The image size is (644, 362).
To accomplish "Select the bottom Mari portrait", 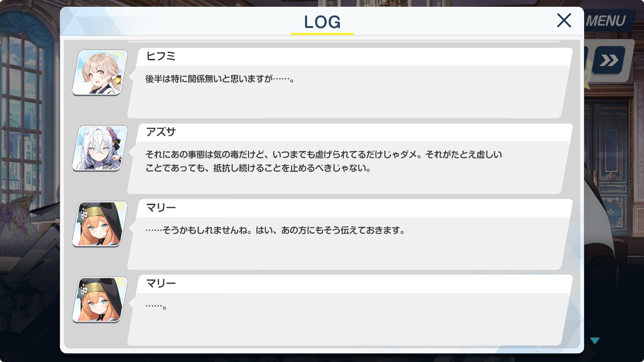I will point(100,300).
